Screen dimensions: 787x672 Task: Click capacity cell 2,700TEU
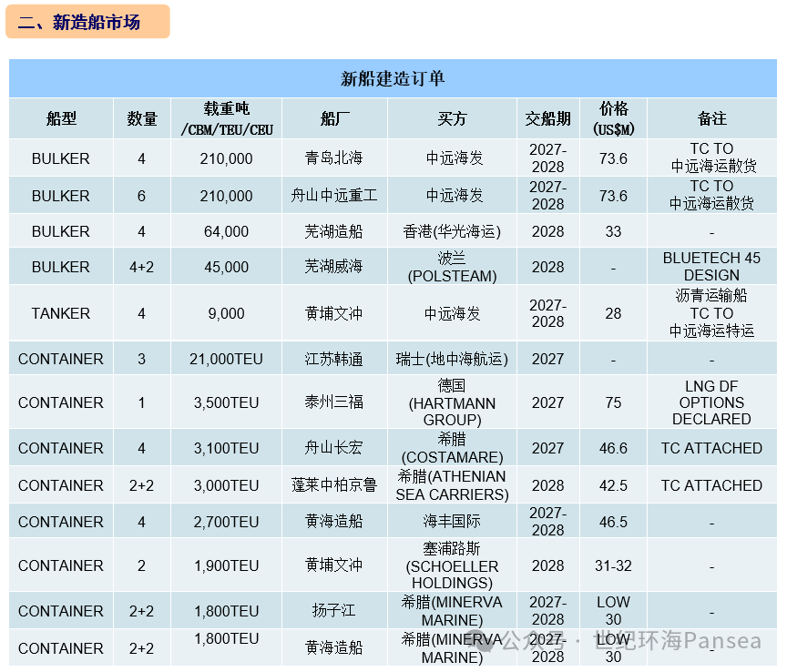tap(227, 523)
